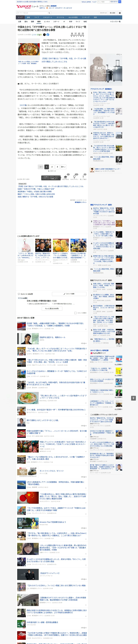The image size is (138, 644).
Task: Click the blue web search button at top
Action: pos(120,2)
